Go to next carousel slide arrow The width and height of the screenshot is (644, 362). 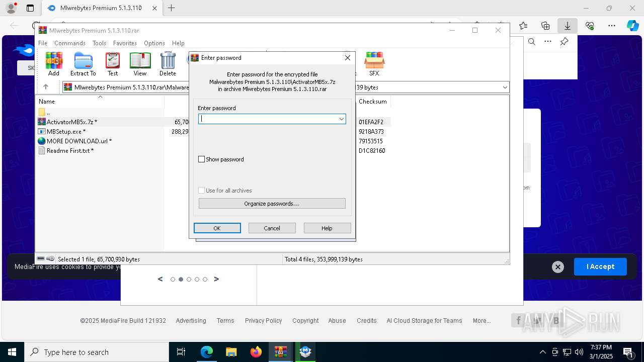[x=216, y=279]
